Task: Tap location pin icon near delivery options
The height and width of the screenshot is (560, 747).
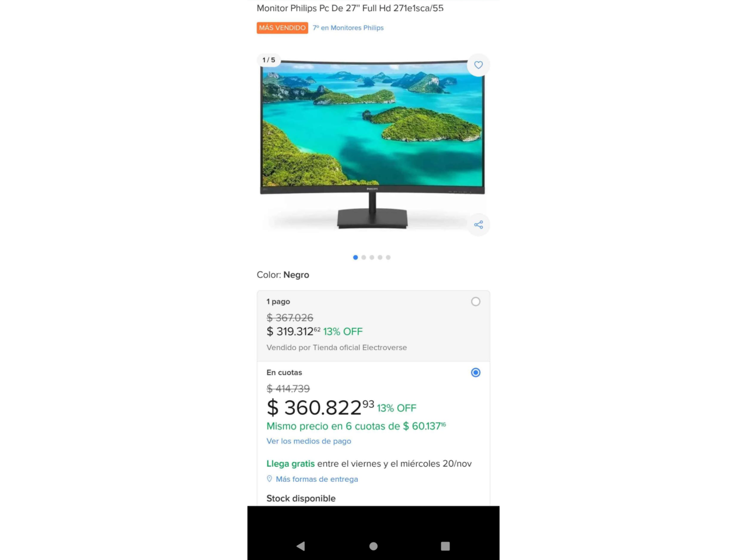Action: [x=270, y=479]
